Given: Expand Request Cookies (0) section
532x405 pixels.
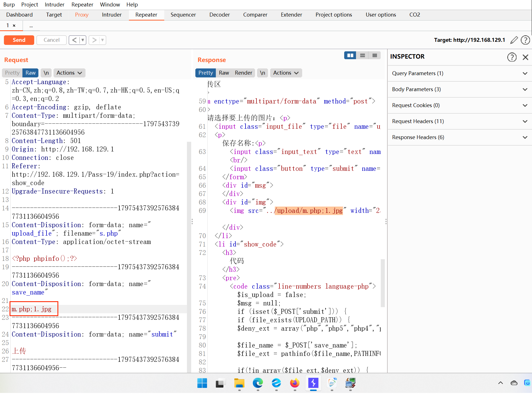Looking at the screenshot, I should tap(460, 105).
